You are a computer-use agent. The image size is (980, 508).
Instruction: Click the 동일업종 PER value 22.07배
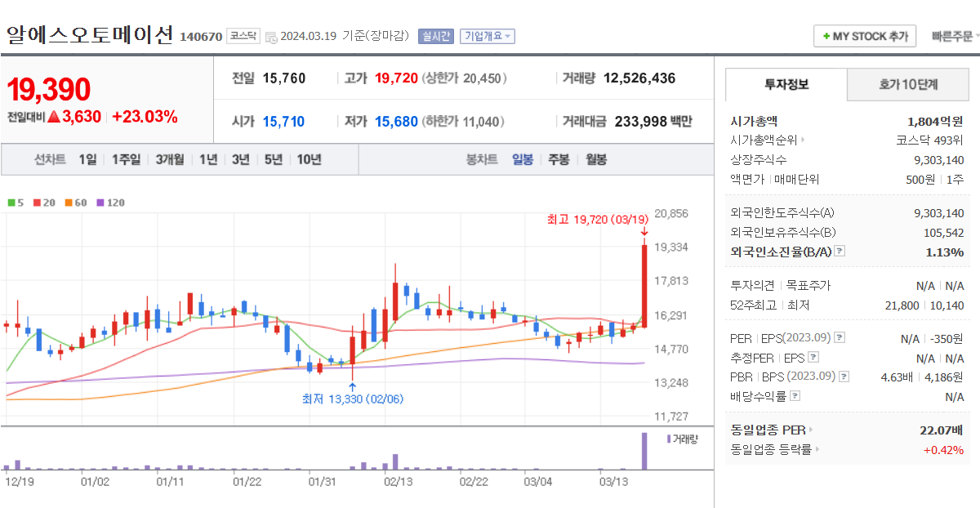click(942, 430)
